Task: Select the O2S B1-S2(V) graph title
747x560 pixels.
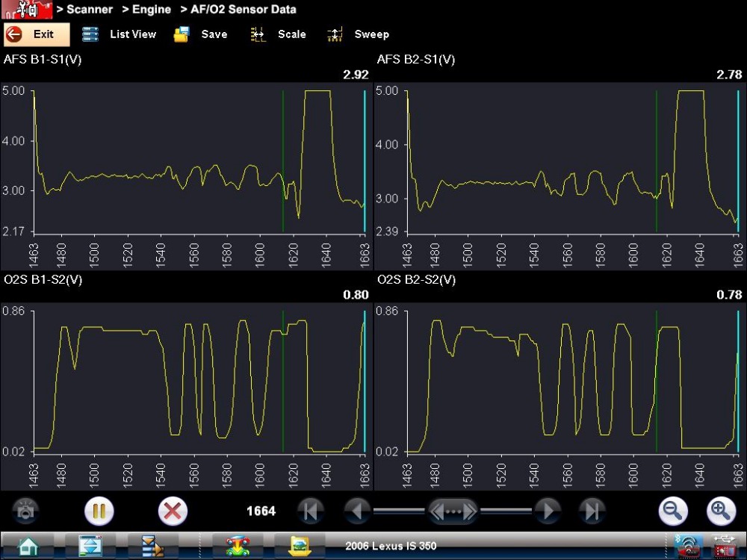Action: coord(43,279)
